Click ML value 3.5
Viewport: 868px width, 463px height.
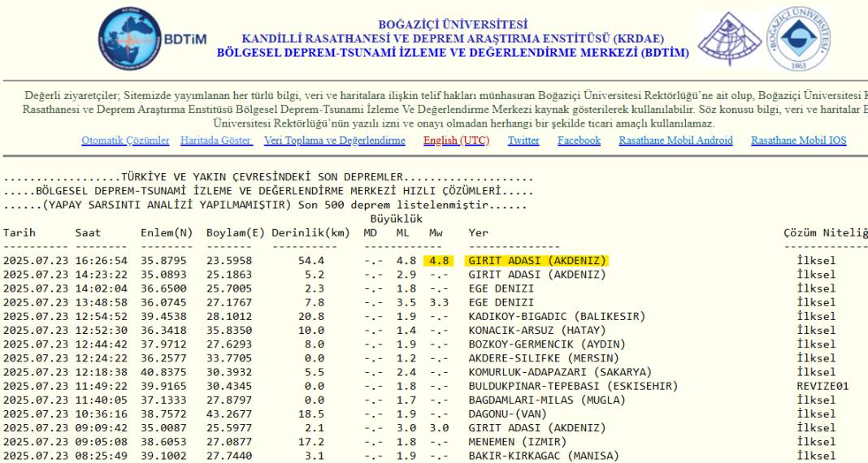click(406, 303)
